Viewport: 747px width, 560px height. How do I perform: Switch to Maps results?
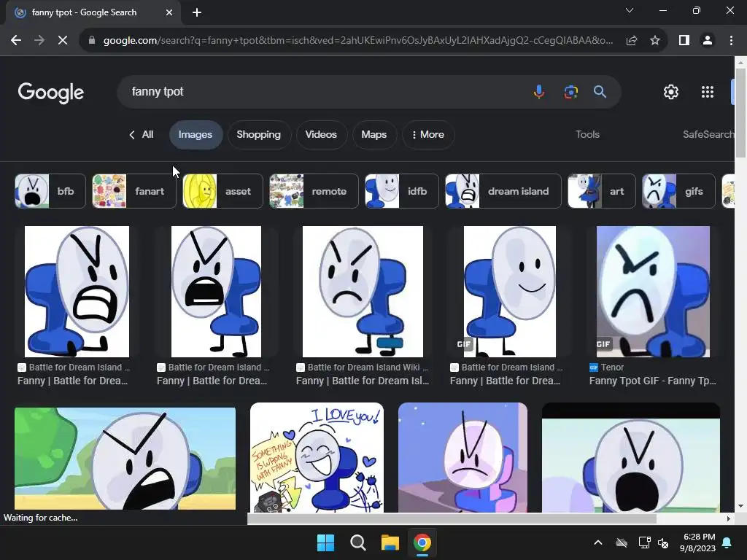[x=374, y=135]
